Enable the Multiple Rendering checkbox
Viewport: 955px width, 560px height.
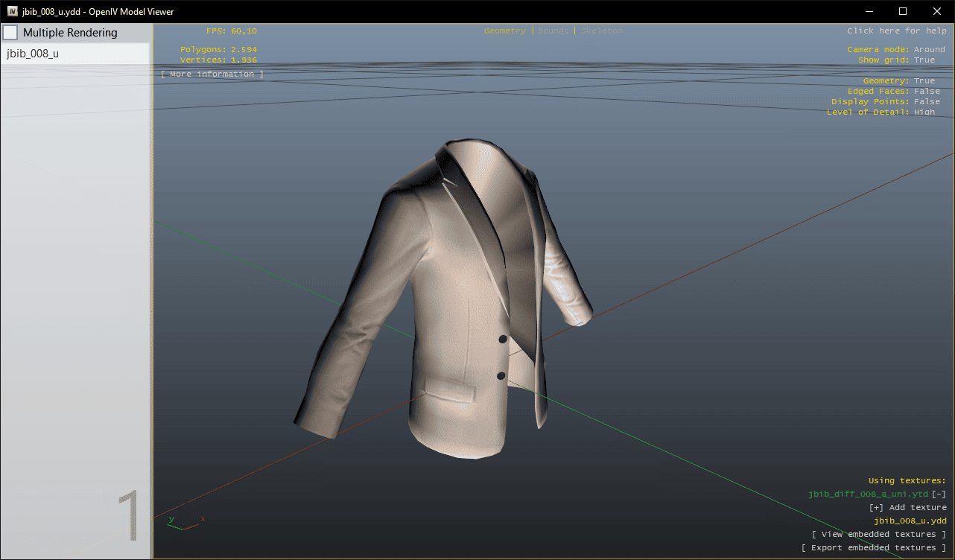(x=10, y=33)
